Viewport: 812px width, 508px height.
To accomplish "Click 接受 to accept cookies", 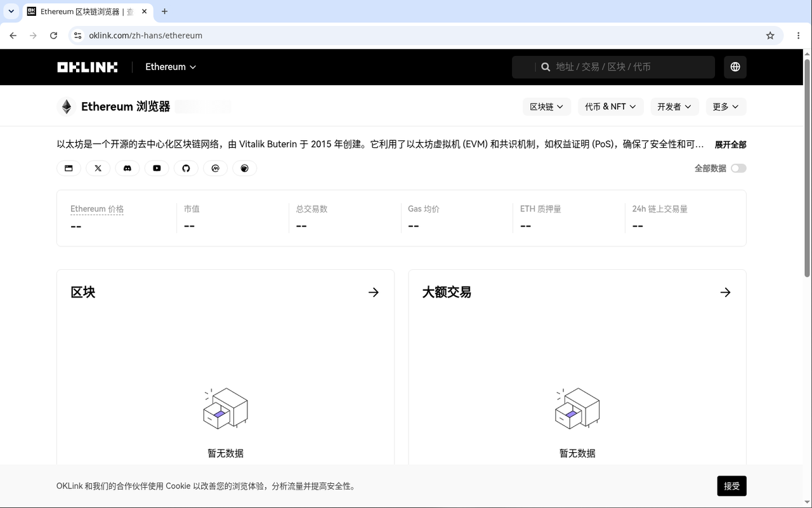I will (732, 486).
